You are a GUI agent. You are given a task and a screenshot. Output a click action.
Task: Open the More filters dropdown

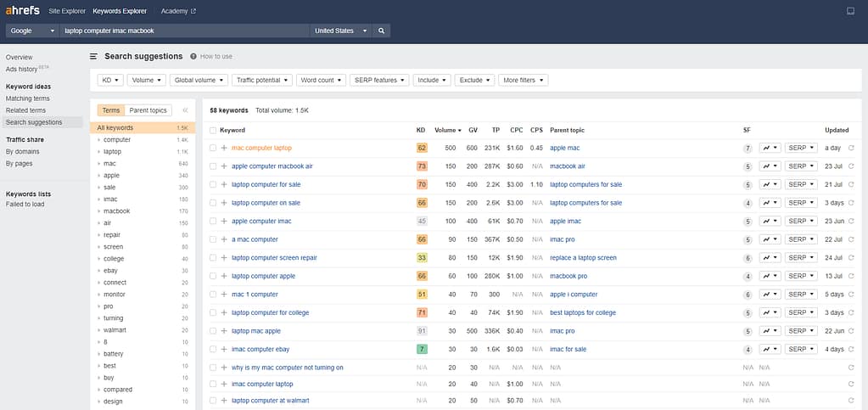pyautogui.click(x=524, y=81)
